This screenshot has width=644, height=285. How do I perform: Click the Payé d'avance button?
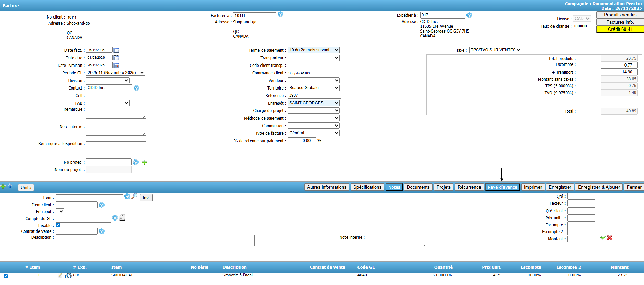(502, 187)
